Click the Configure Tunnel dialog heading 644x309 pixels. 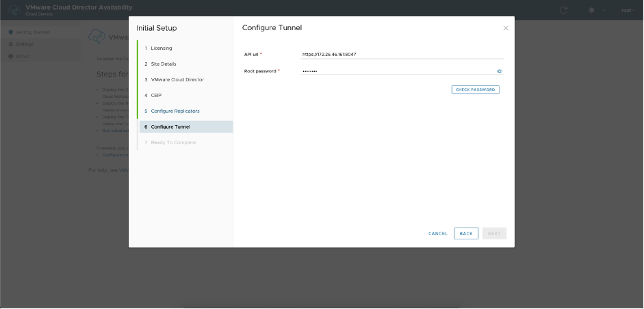(272, 28)
